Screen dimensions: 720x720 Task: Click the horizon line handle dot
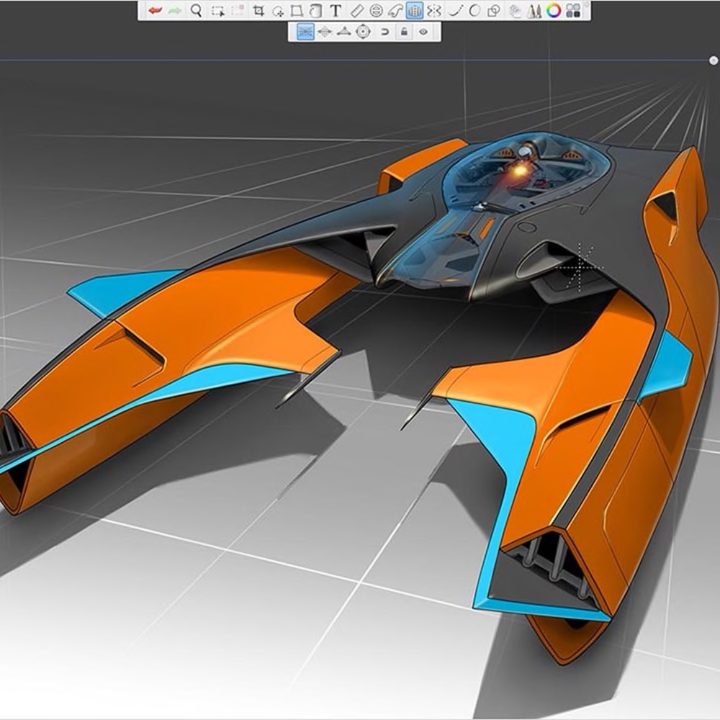(x=713, y=60)
